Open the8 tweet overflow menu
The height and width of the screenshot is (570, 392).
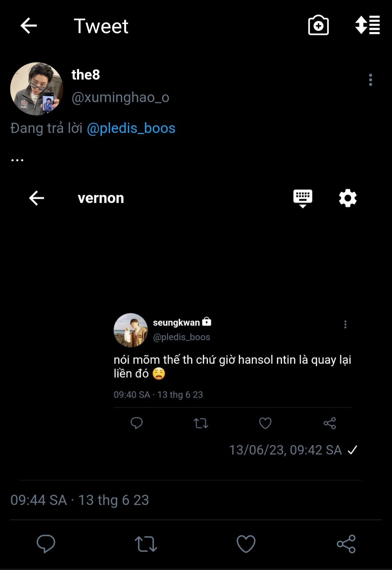pyautogui.click(x=370, y=80)
